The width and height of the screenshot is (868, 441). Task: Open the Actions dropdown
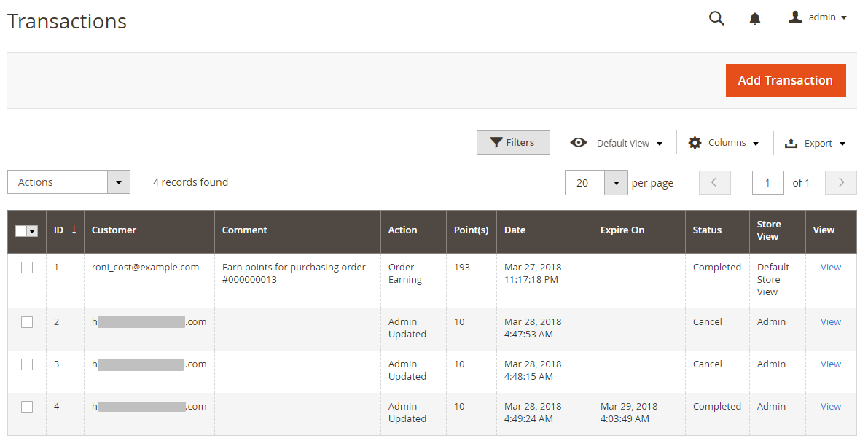[x=69, y=182]
